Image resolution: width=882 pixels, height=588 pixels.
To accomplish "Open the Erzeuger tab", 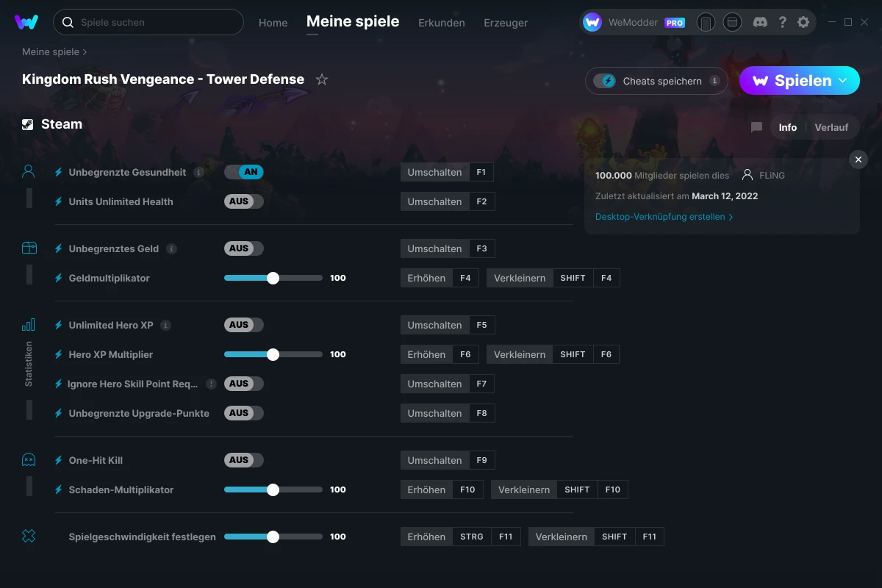I will click(x=506, y=23).
